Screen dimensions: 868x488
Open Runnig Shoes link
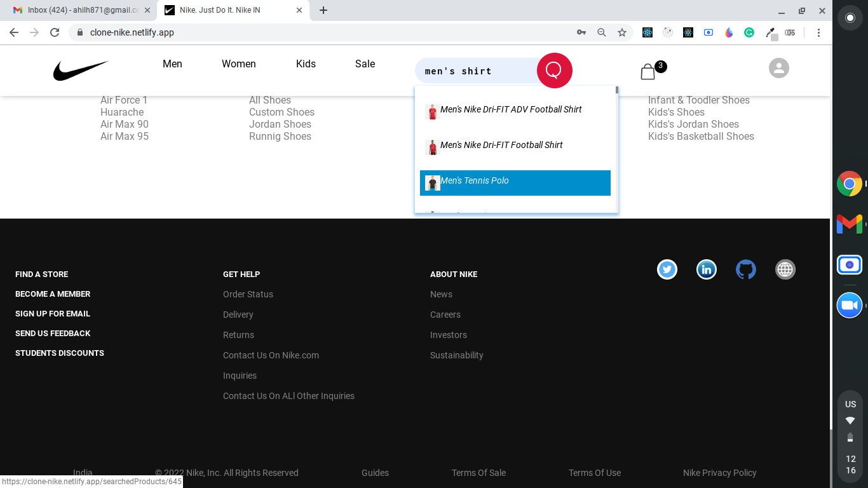point(280,136)
